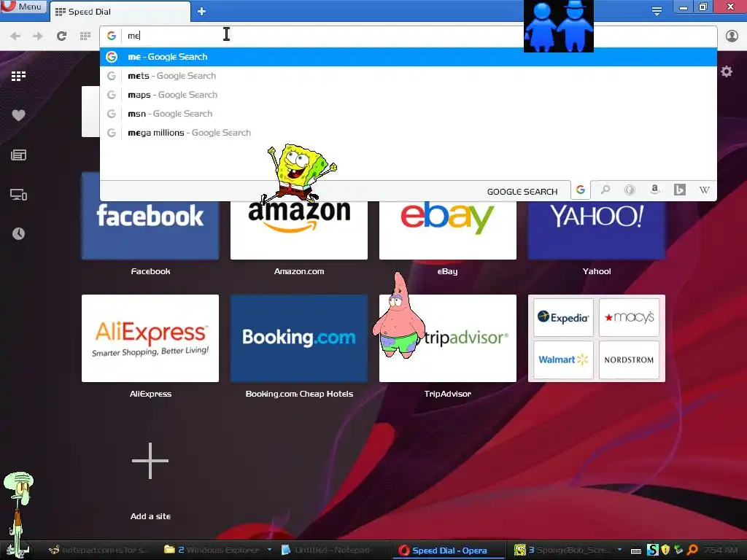Click the keyboard tray icon

coord(636,551)
